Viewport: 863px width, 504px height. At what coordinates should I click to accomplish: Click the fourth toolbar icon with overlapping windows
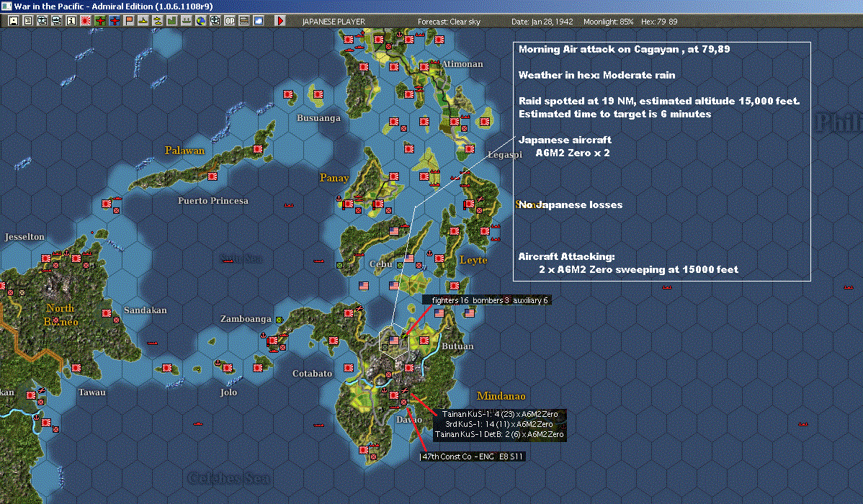pos(56,21)
